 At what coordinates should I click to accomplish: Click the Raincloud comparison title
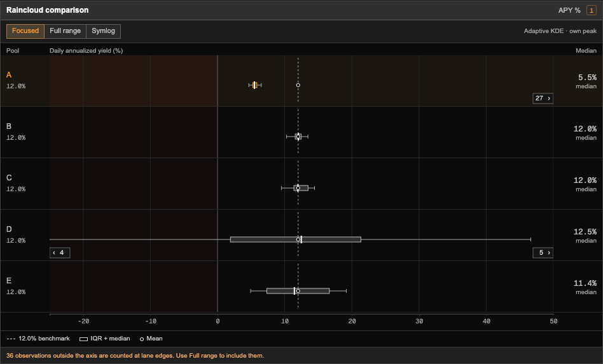coord(47,10)
